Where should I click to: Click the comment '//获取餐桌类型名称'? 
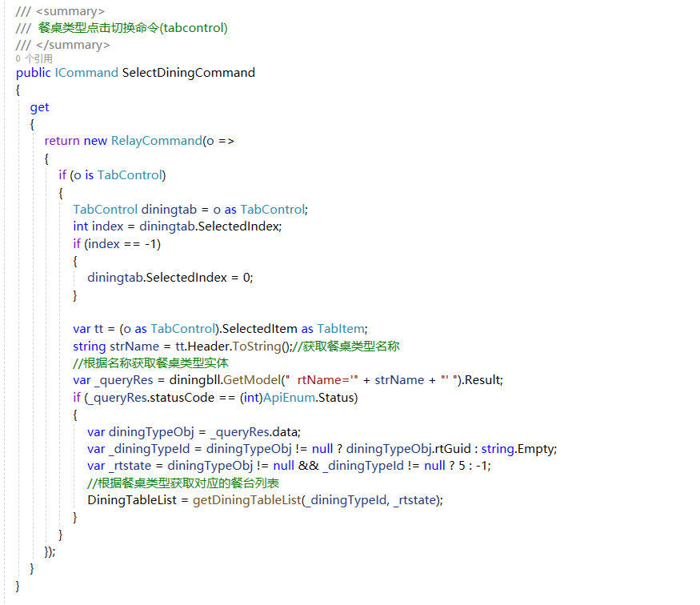pyautogui.click(x=346, y=347)
